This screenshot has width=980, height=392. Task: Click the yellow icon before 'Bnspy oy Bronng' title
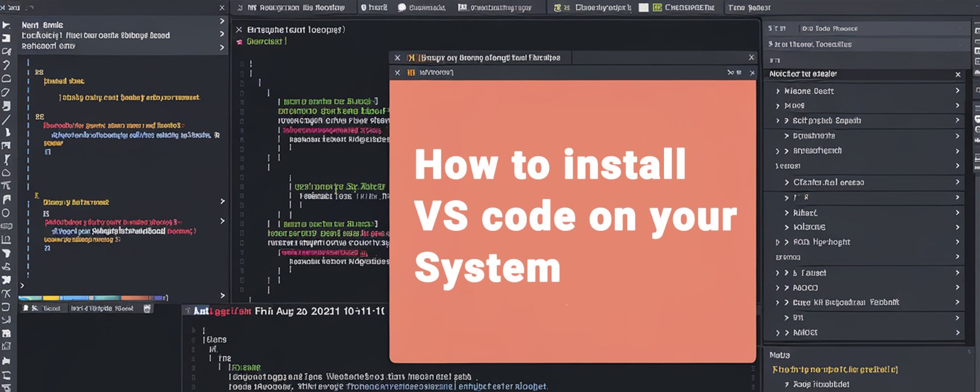point(411,58)
